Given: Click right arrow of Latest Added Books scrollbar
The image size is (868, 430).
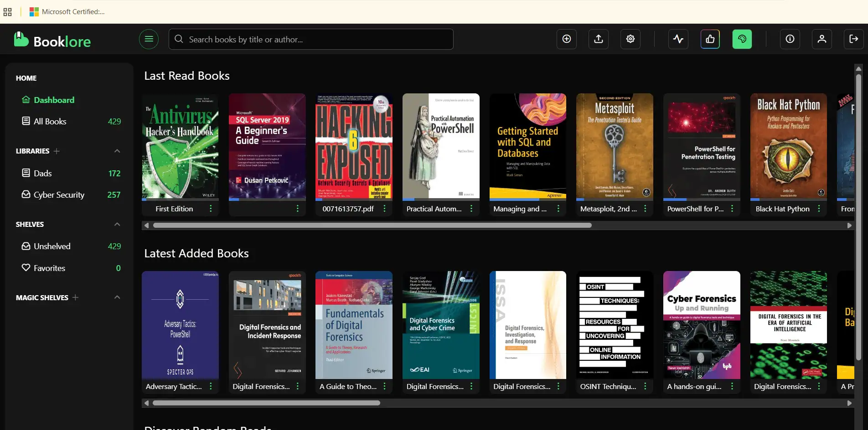Looking at the screenshot, I should click(x=849, y=403).
